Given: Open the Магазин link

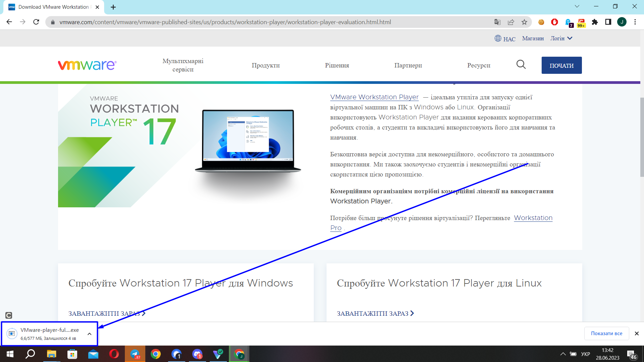Looking at the screenshot, I should (x=533, y=38).
